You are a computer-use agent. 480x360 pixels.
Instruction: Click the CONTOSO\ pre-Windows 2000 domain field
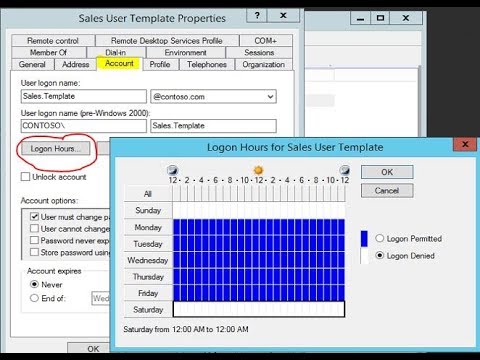[x=84, y=126]
